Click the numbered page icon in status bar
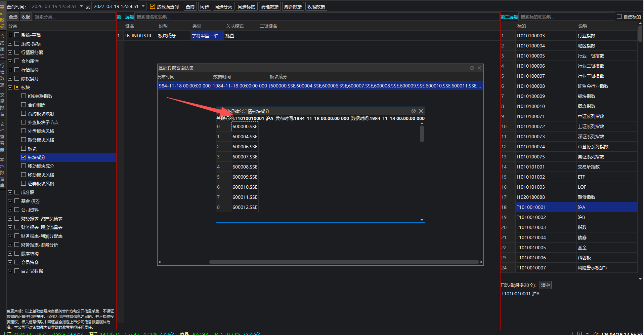644x335 pixels. coord(579,333)
